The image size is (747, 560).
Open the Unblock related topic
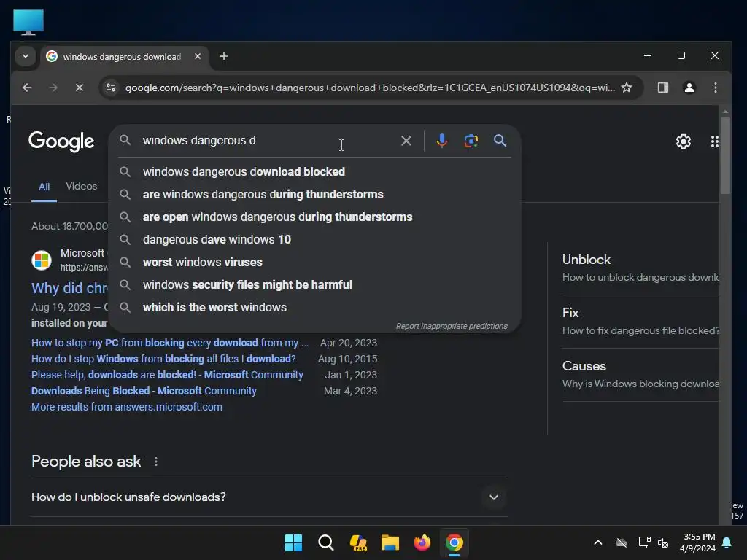(x=640, y=268)
